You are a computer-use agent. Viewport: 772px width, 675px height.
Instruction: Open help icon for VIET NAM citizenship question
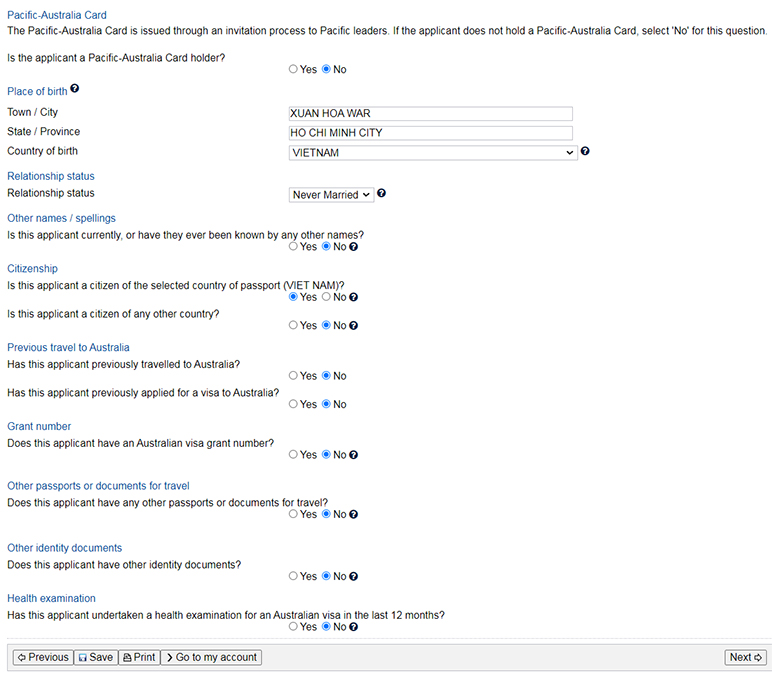pyautogui.click(x=354, y=297)
